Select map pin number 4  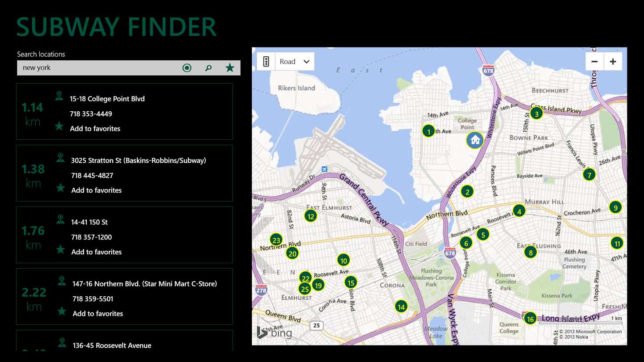pos(519,211)
